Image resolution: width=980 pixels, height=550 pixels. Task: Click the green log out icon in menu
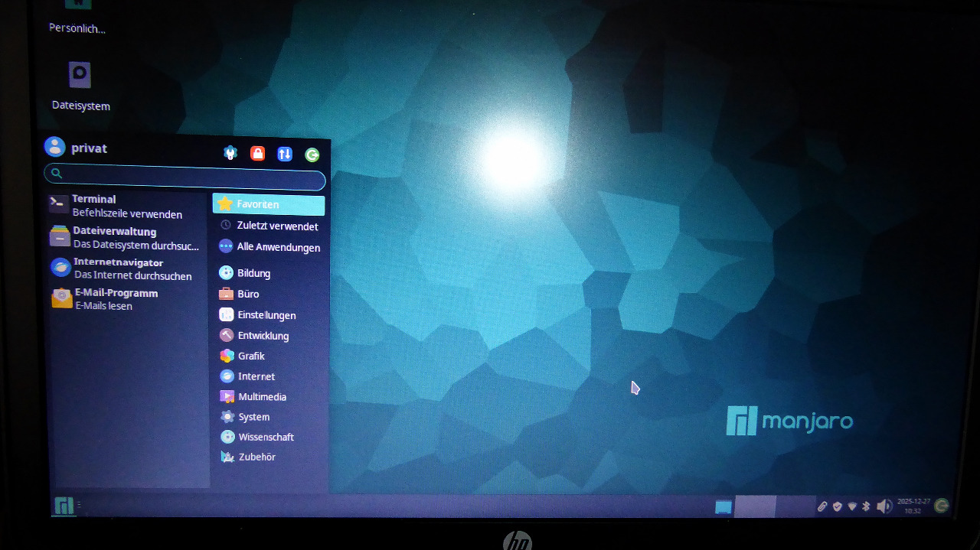[312, 155]
